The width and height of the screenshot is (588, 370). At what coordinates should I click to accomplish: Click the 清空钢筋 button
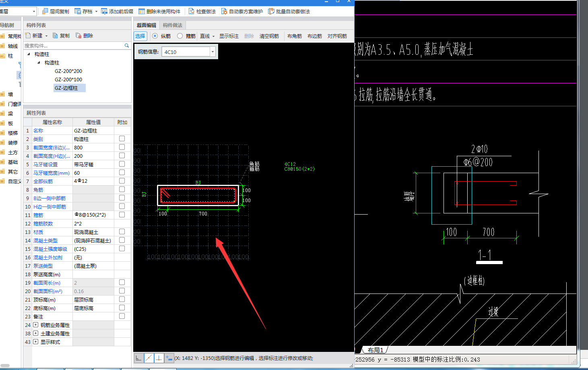coord(269,36)
